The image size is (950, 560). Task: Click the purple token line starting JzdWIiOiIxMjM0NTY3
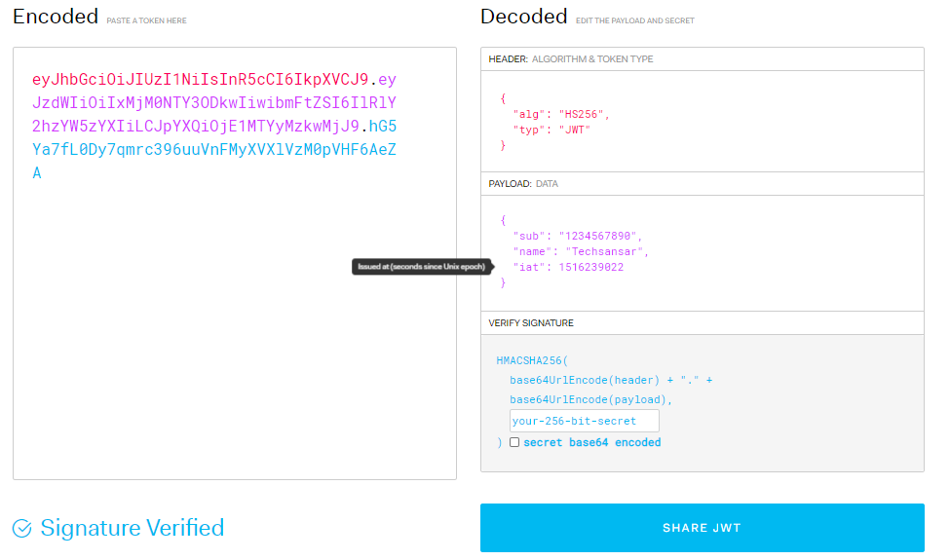[x=213, y=102]
